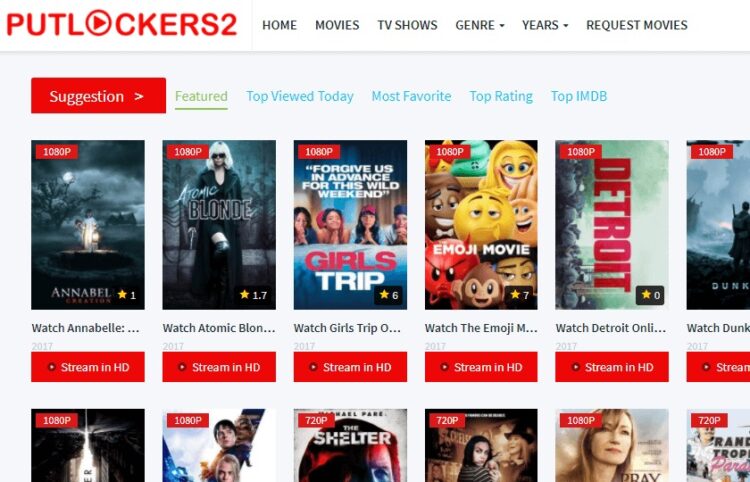Select the Top IMDB tab

tap(579, 96)
